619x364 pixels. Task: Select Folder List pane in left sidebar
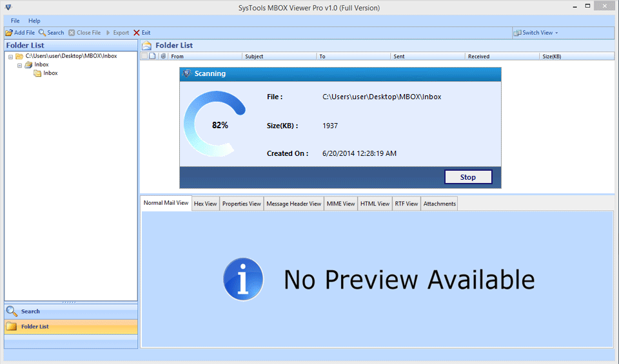[71, 327]
